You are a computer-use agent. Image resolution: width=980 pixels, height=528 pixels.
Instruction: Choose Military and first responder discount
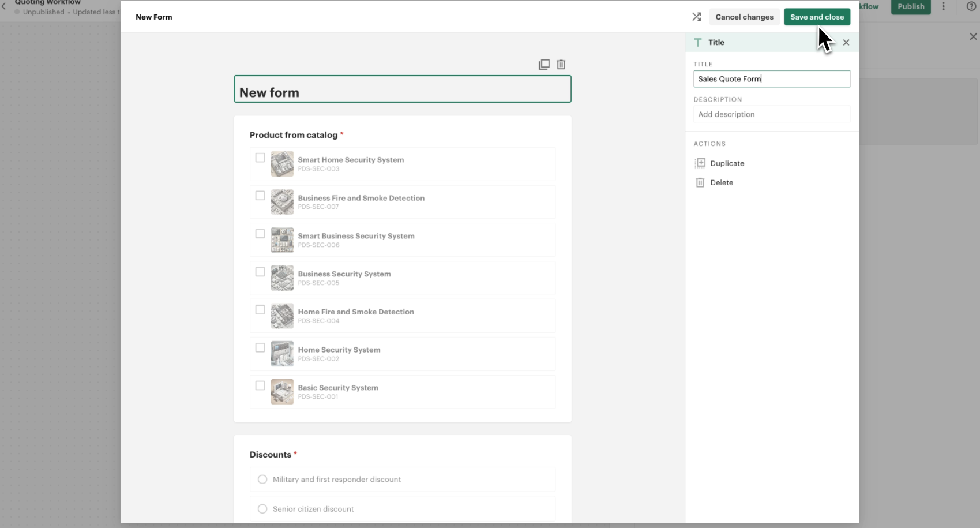point(262,480)
